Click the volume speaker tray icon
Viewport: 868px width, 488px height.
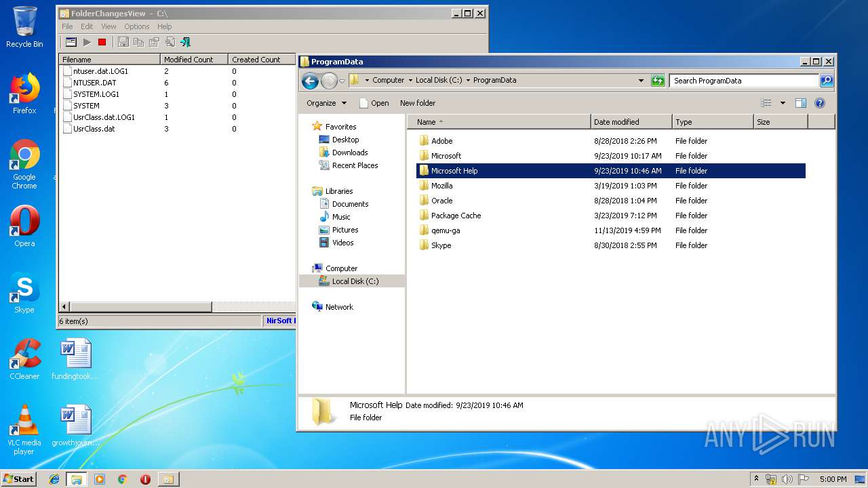pyautogui.click(x=788, y=479)
